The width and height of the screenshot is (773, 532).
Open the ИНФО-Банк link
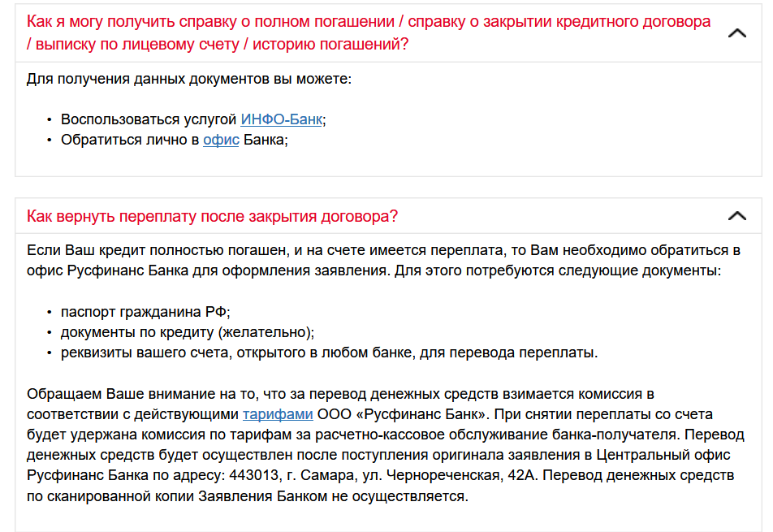pyautogui.click(x=282, y=119)
